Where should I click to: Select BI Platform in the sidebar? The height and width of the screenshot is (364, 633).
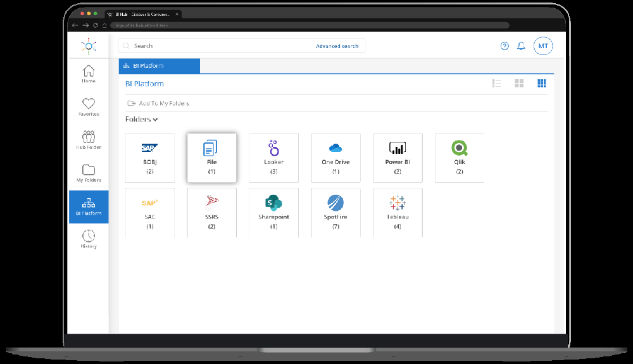(89, 206)
